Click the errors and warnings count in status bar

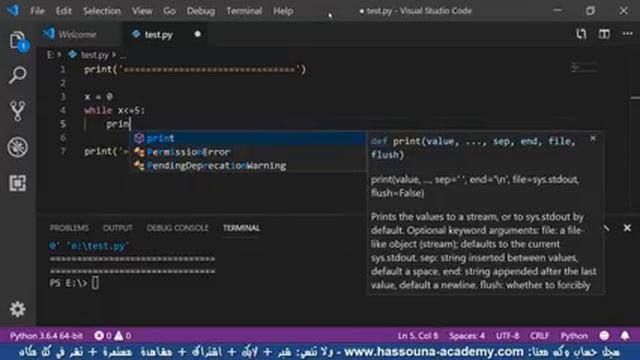(113, 336)
